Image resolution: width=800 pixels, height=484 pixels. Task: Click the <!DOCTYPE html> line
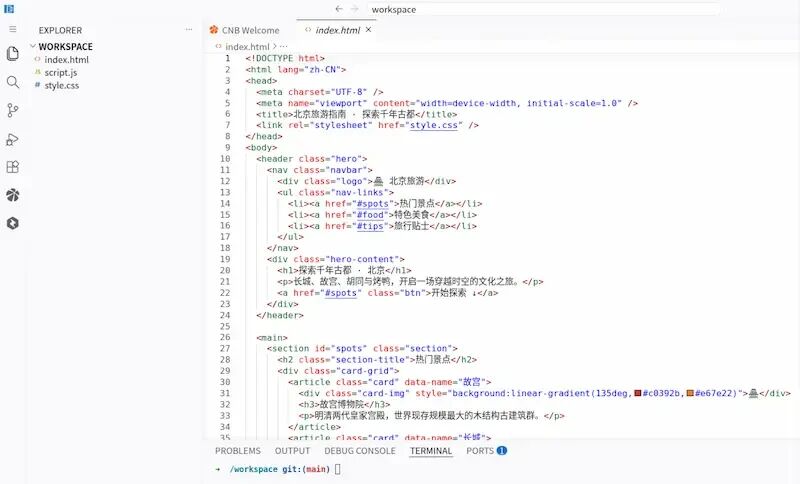coord(285,58)
